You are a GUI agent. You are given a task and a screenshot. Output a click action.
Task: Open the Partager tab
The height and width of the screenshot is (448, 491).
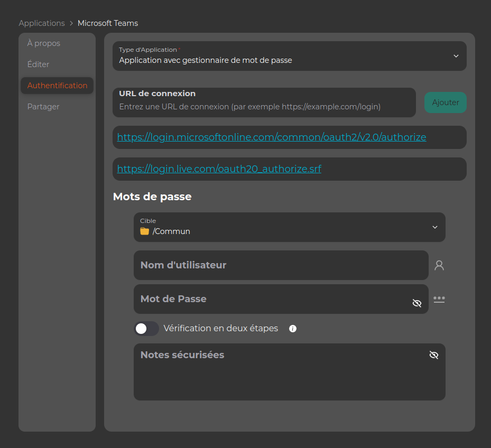(43, 106)
